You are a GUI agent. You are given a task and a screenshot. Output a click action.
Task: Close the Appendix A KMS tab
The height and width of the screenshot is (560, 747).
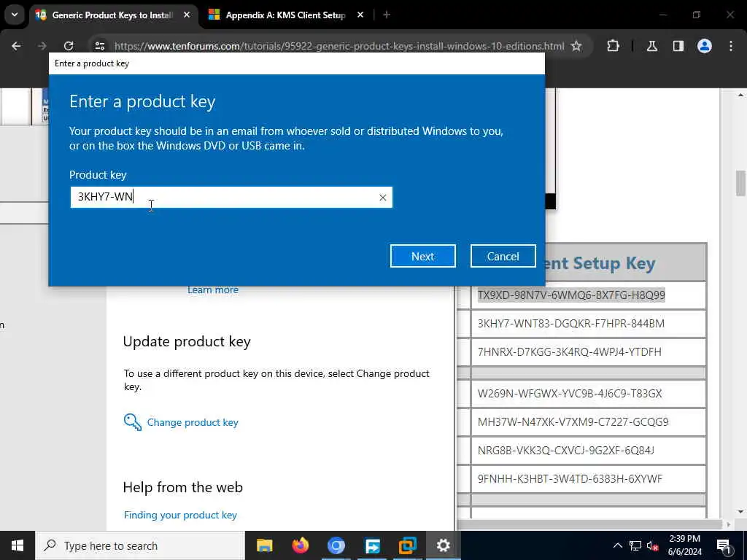[x=360, y=15]
